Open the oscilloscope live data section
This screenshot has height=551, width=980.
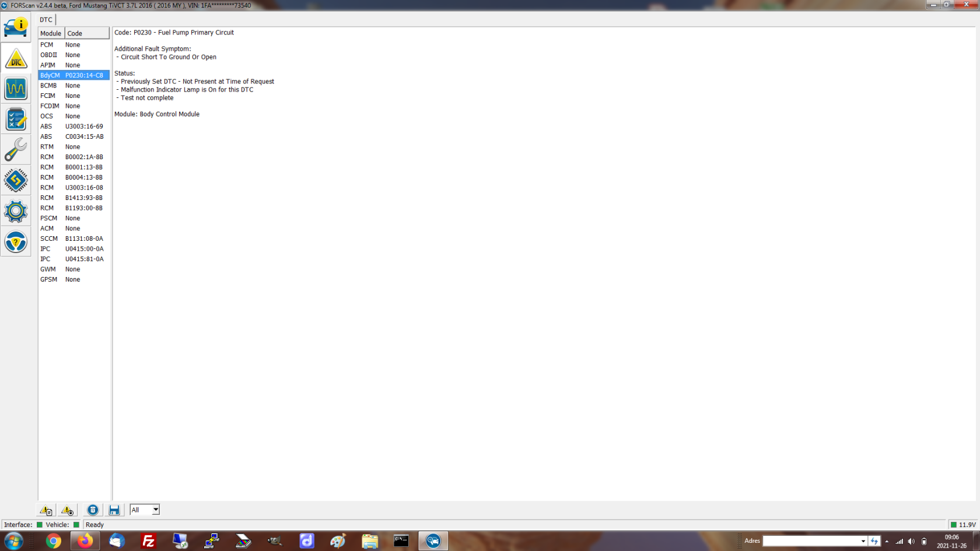pyautogui.click(x=16, y=89)
